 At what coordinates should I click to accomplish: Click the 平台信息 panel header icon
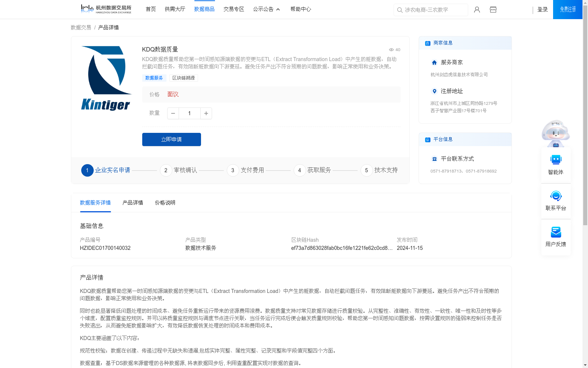pyautogui.click(x=428, y=139)
